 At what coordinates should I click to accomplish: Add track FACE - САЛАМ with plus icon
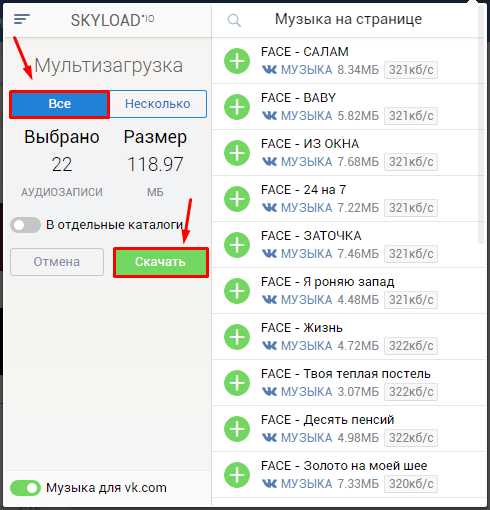237,61
